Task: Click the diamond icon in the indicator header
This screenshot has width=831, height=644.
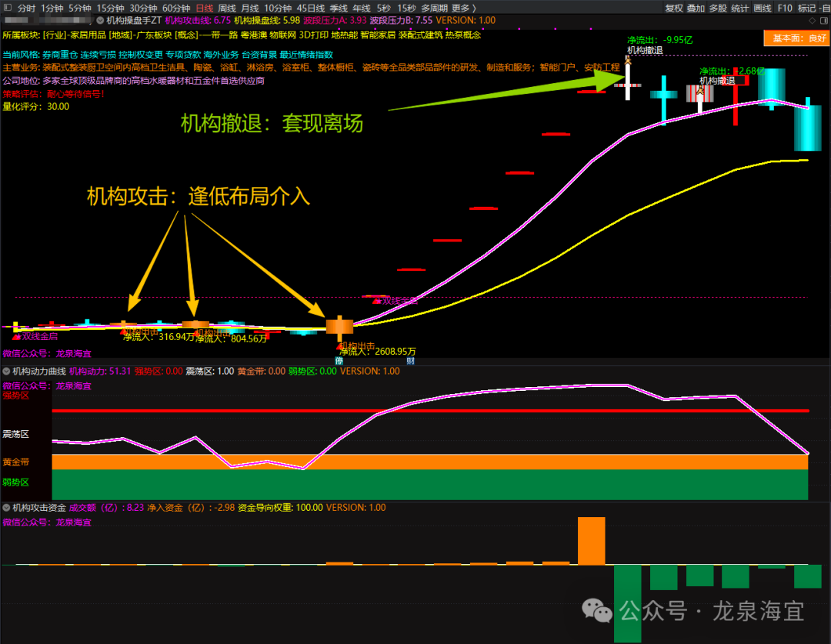Action: [x=813, y=21]
